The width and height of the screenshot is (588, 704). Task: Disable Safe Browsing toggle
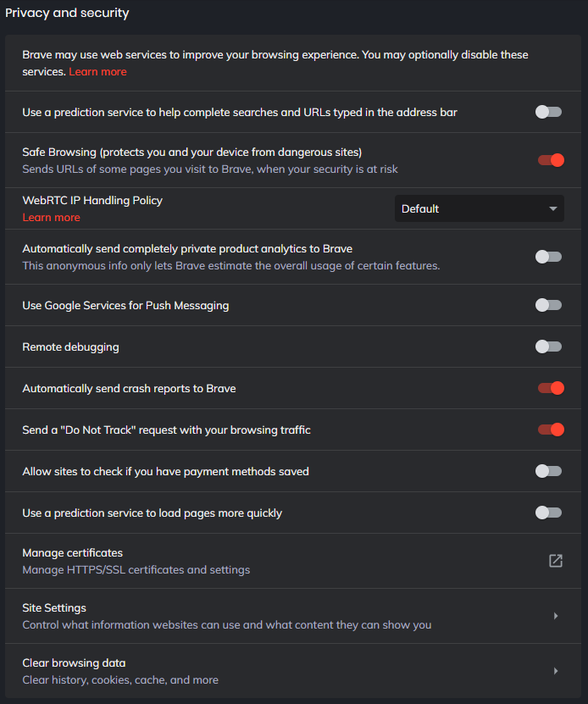551,160
